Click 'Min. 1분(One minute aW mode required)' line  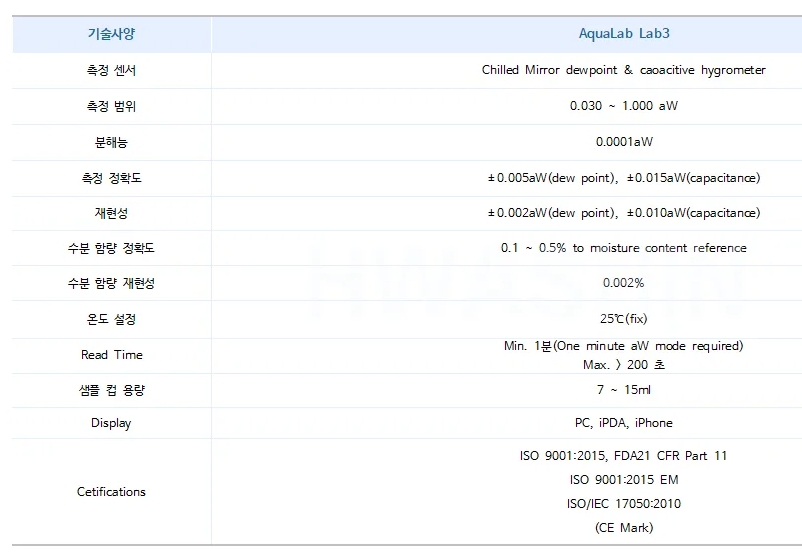623,346
